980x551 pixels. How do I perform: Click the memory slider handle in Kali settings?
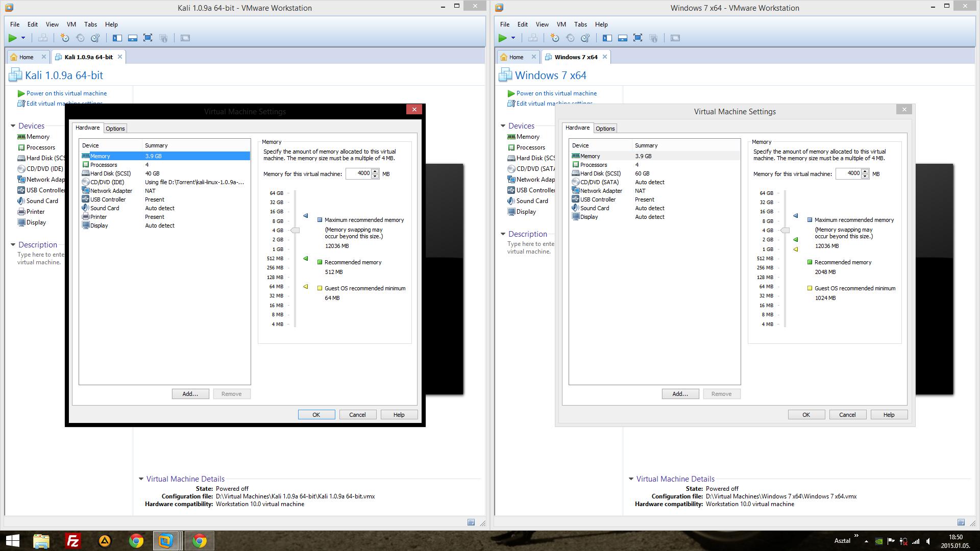295,230
